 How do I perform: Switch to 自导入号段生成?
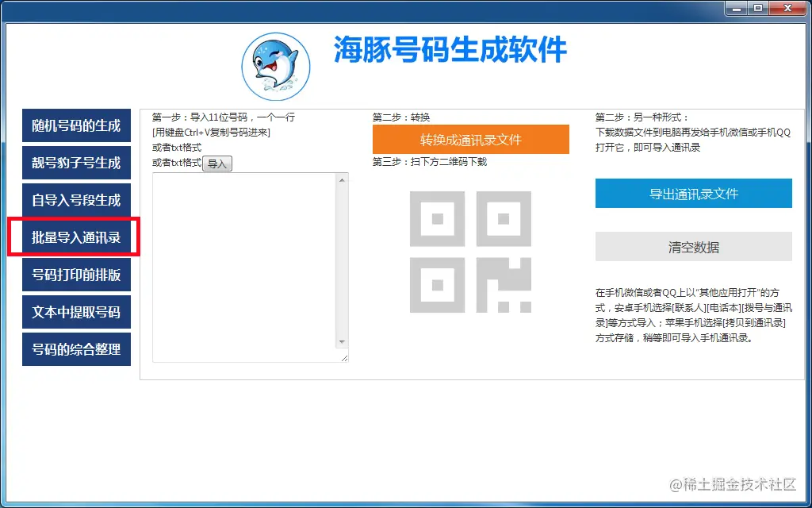[x=76, y=200]
